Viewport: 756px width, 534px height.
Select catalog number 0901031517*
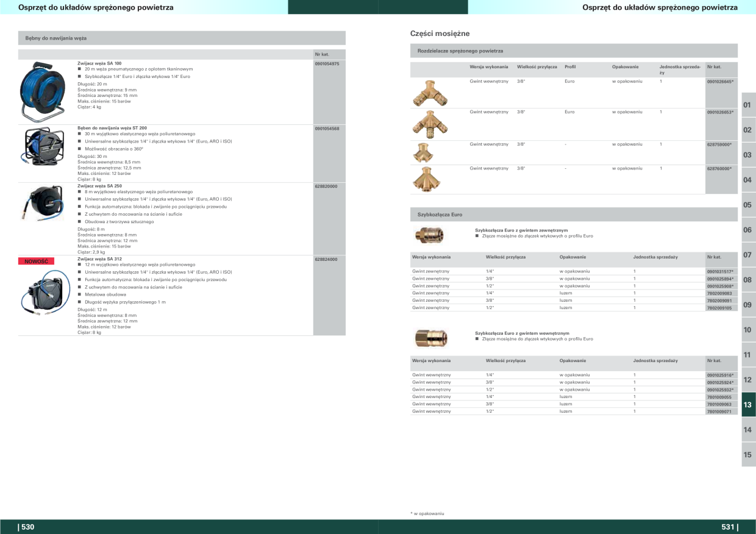[x=720, y=271]
